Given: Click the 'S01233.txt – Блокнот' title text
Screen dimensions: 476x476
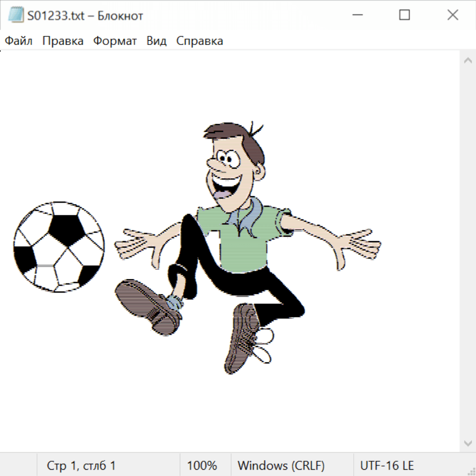Looking at the screenshot, I should tap(85, 16).
